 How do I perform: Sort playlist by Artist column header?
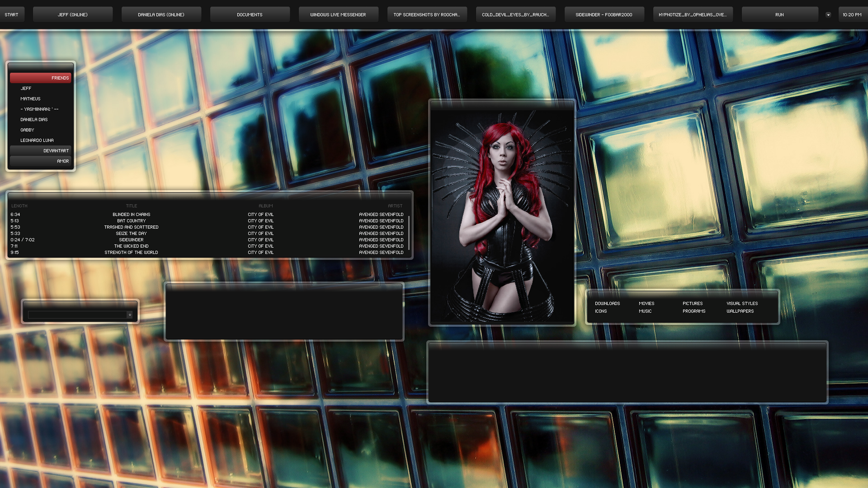point(395,206)
